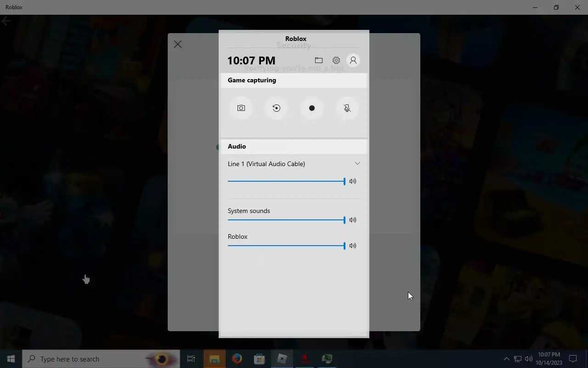Toggle microphone while recording
Image resolution: width=588 pixels, height=368 pixels.
click(x=347, y=108)
